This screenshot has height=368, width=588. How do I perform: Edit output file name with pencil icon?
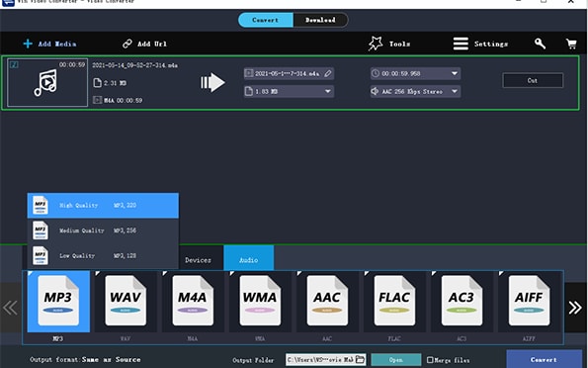(328, 73)
